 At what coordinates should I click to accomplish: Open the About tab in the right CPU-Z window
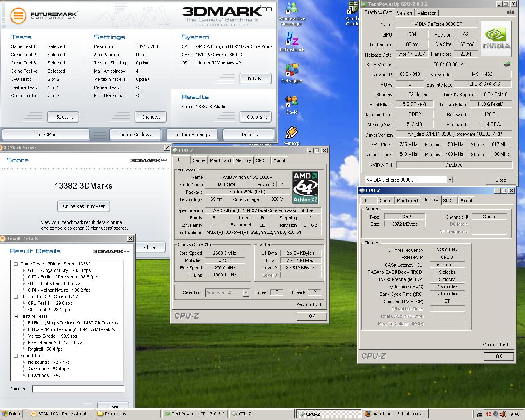tap(466, 201)
